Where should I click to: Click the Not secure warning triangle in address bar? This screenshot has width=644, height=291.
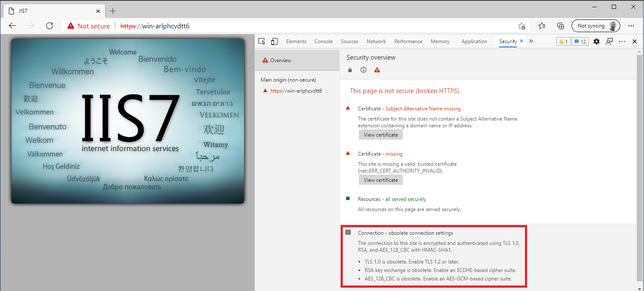pos(70,26)
